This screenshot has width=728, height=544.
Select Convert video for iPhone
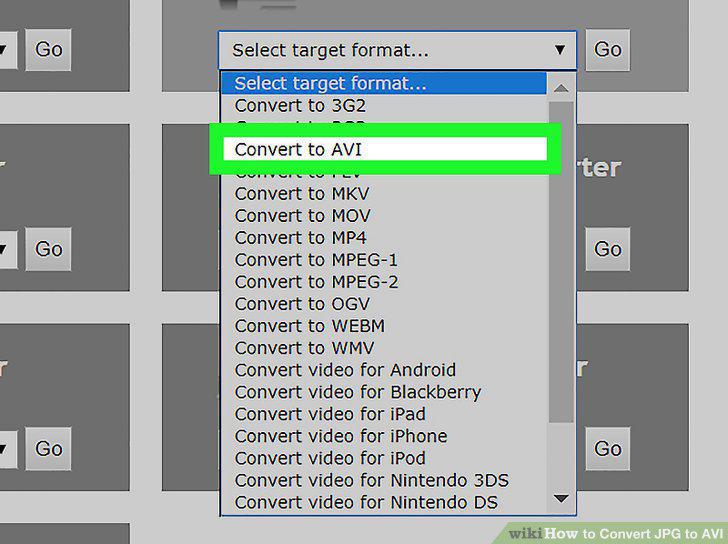pos(385,436)
